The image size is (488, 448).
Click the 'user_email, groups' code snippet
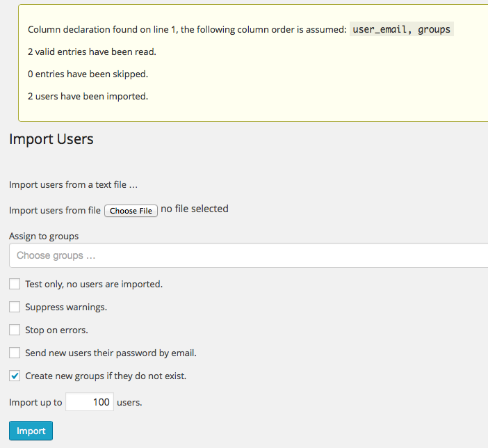402,29
